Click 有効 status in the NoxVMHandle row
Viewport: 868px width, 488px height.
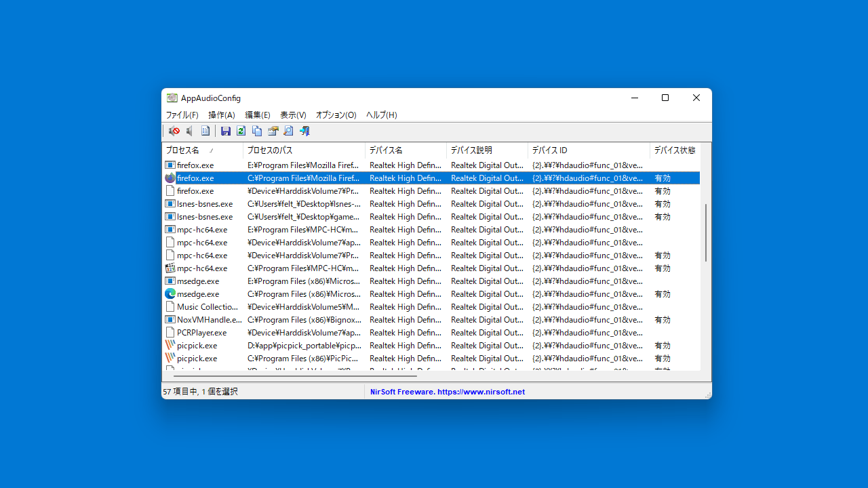[663, 319]
